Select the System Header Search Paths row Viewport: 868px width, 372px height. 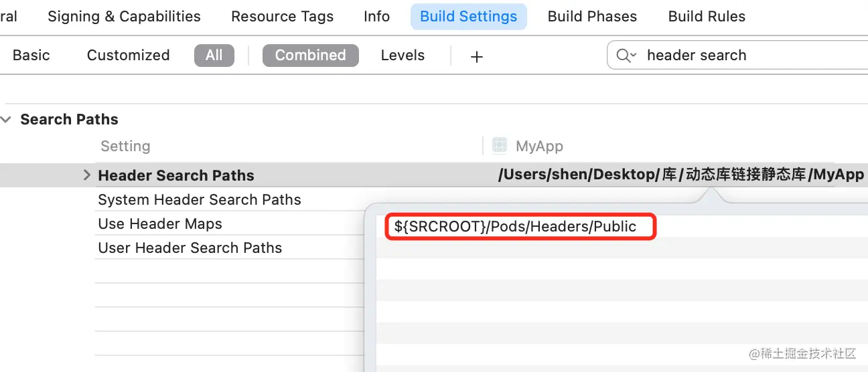(200, 199)
